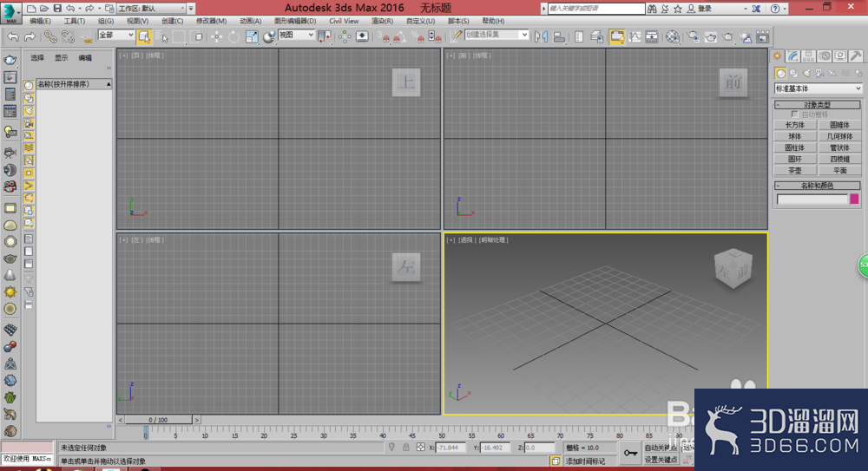Click the Align tool icon

point(559,37)
